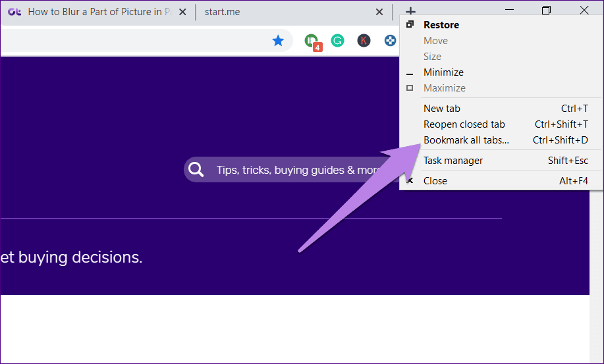Viewport: 604px width, 364px height.
Task: Open the green extension with badge 4
Action: pos(312,41)
